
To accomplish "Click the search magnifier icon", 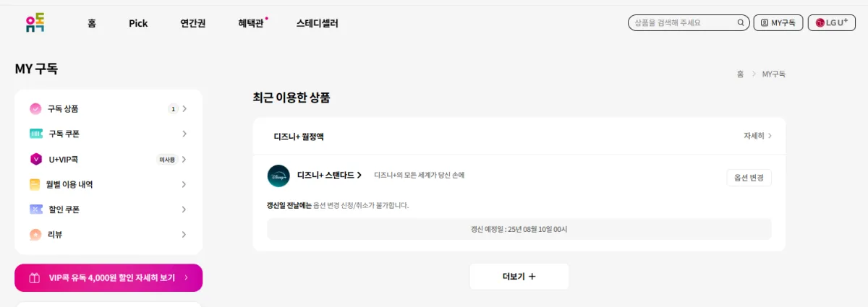I will pos(741,23).
